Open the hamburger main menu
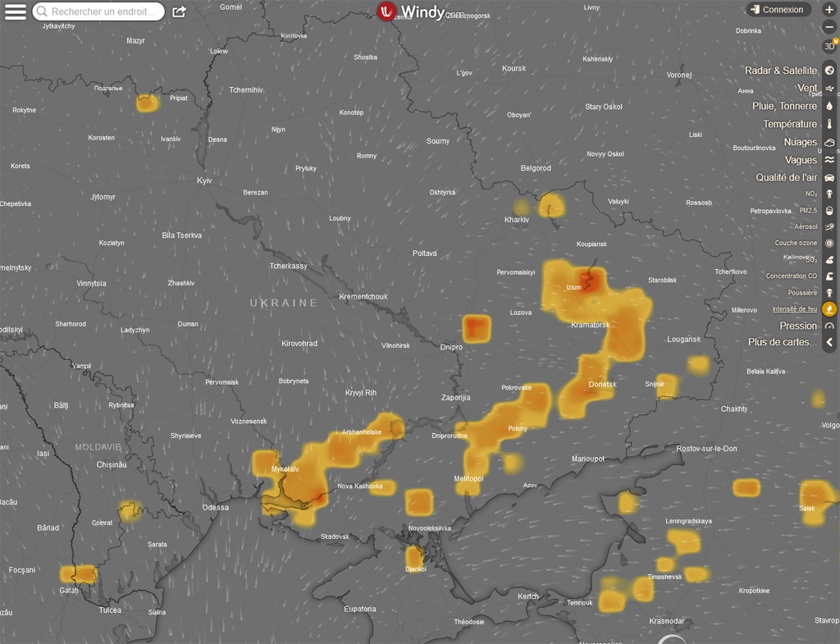 [x=16, y=11]
